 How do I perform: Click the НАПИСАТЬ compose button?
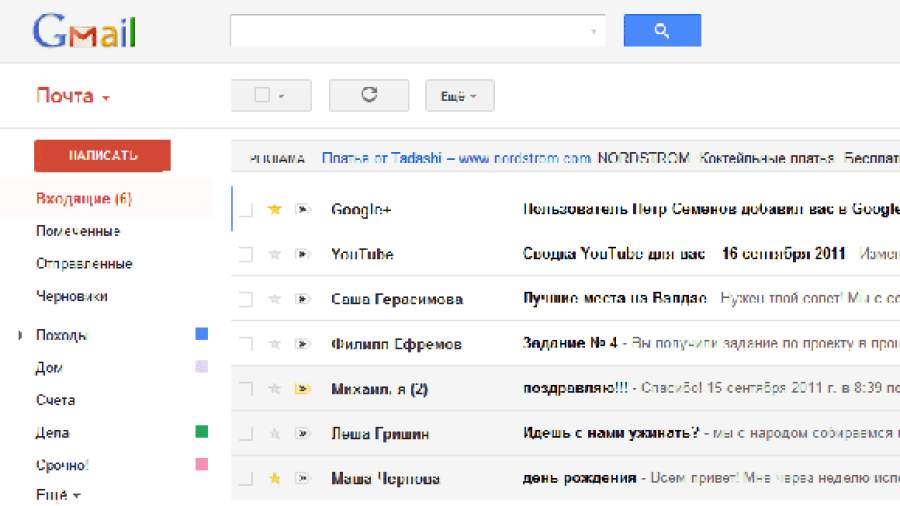(x=102, y=155)
